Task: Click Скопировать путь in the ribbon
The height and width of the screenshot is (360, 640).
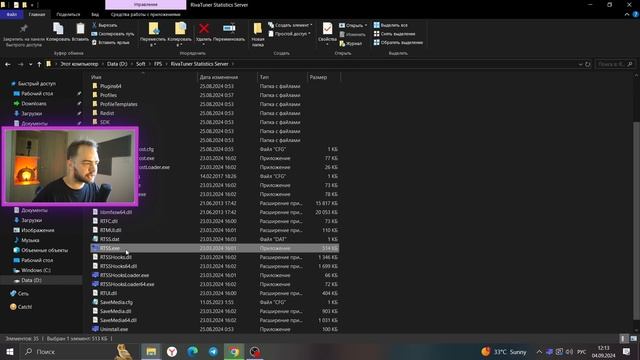Action: click(x=113, y=34)
